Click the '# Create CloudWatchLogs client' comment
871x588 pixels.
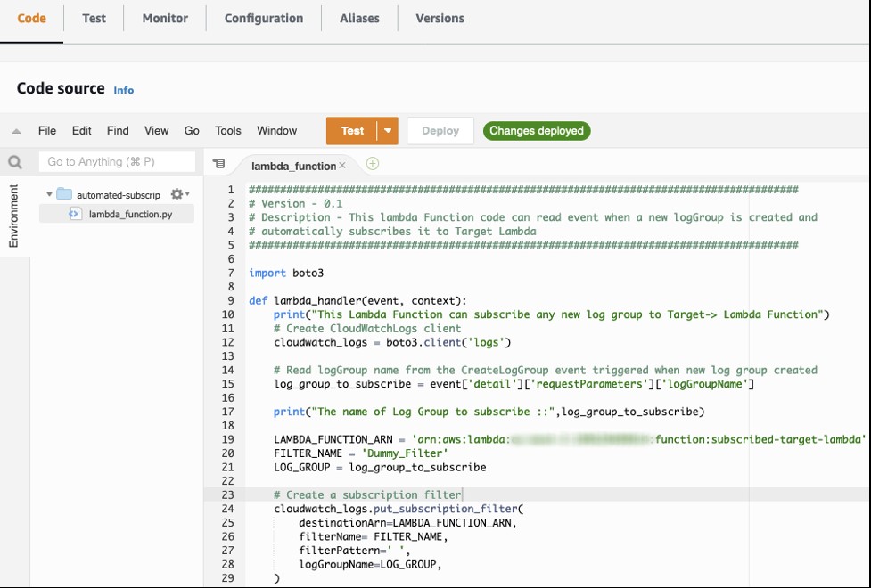coord(367,329)
